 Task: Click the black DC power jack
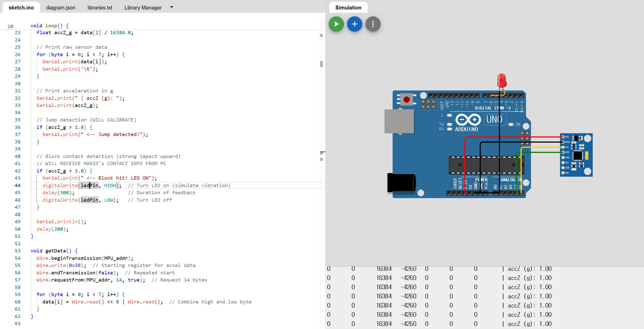(401, 183)
